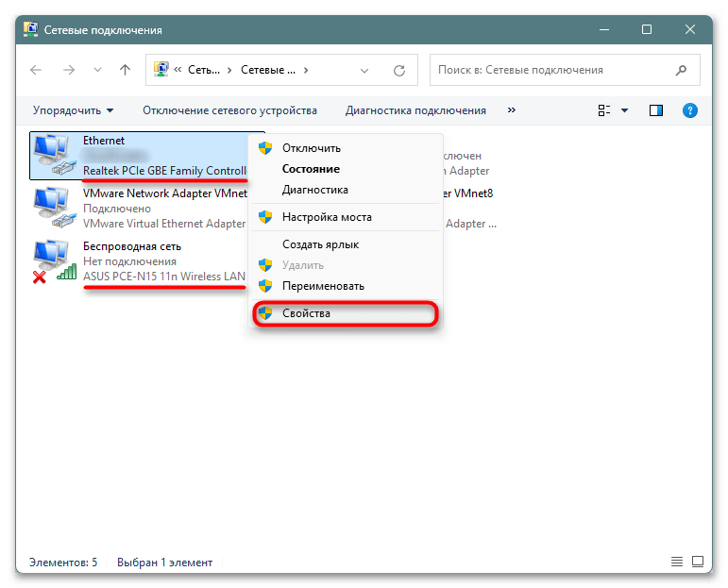Image resolution: width=728 pixels, height=588 pixels.
Task: Click Сетевые breadcrumb in address bar
Action: pos(268,70)
